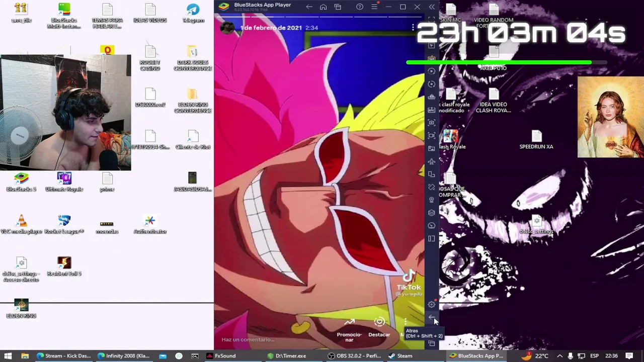Select the Ultimate-Royale desktop icon
Viewport: 644px width, 362px height.
point(64,182)
